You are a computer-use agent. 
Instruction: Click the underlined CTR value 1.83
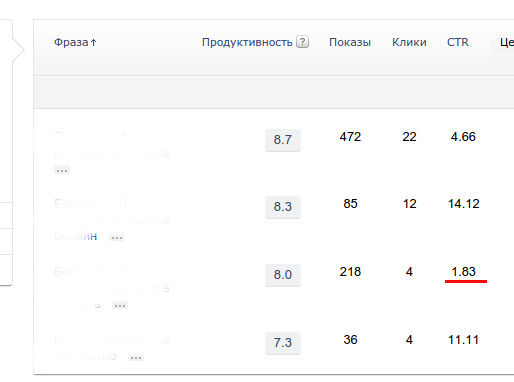coord(463,272)
